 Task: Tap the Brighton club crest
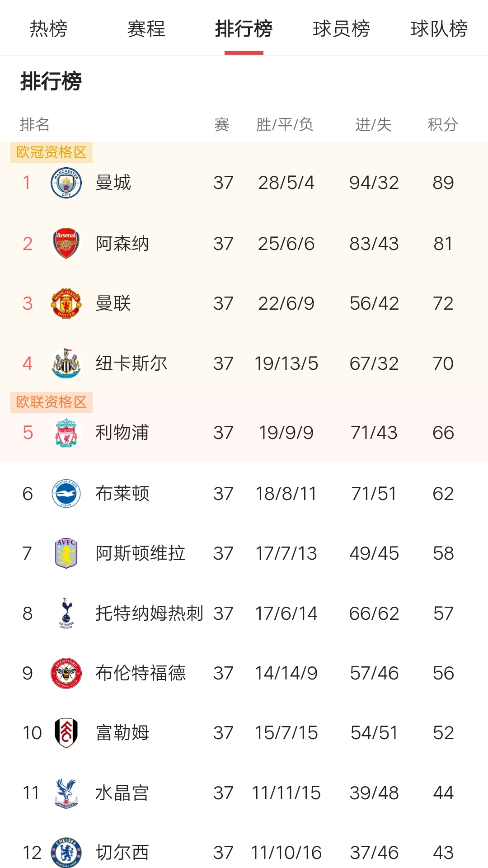tap(66, 494)
